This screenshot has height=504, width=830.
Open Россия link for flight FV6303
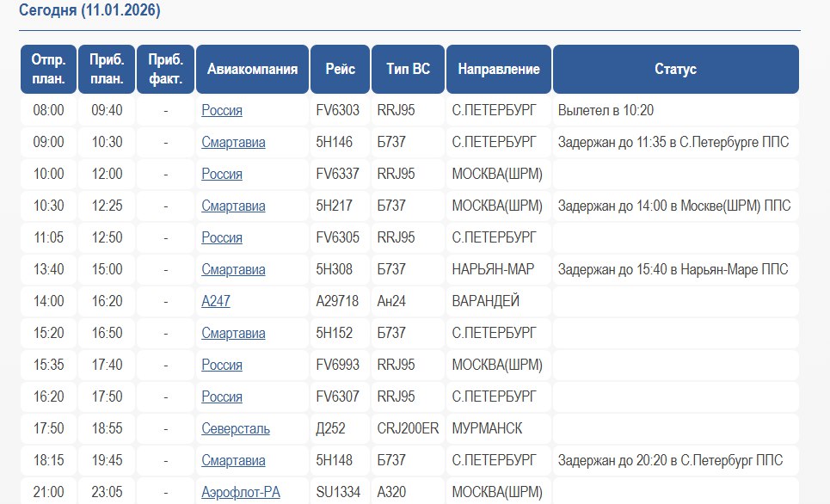pyautogui.click(x=222, y=110)
